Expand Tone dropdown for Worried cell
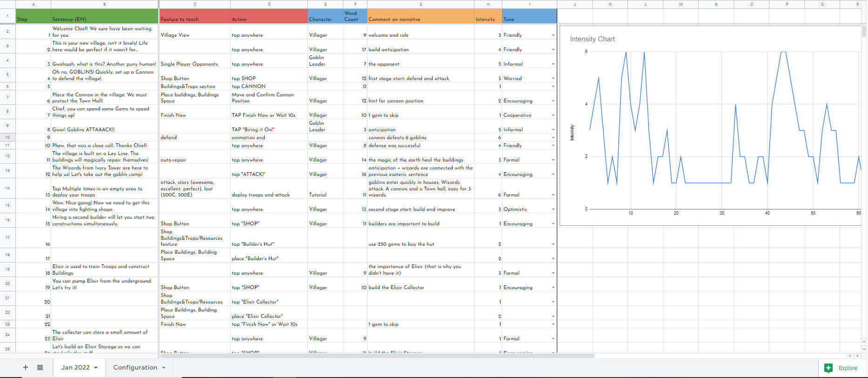Viewport: 868px width, 378px height. click(553, 79)
